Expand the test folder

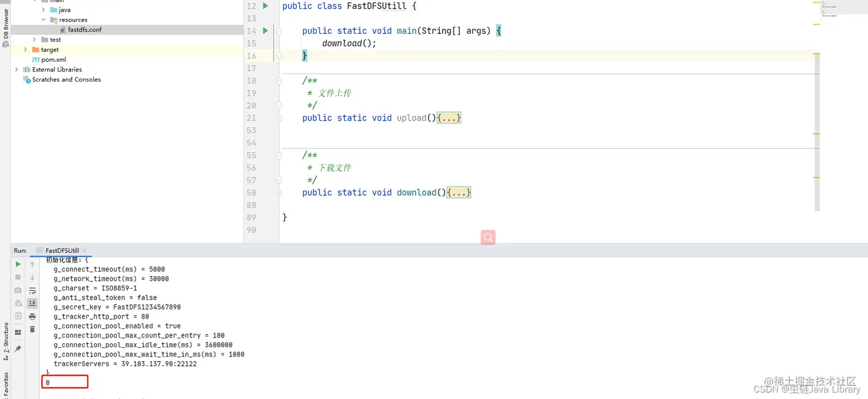(34, 40)
